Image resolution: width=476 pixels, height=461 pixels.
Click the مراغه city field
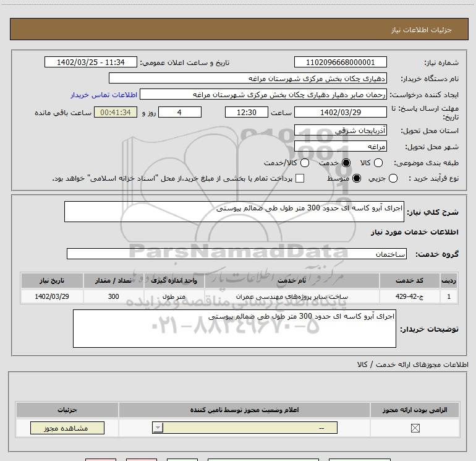click(x=340, y=147)
